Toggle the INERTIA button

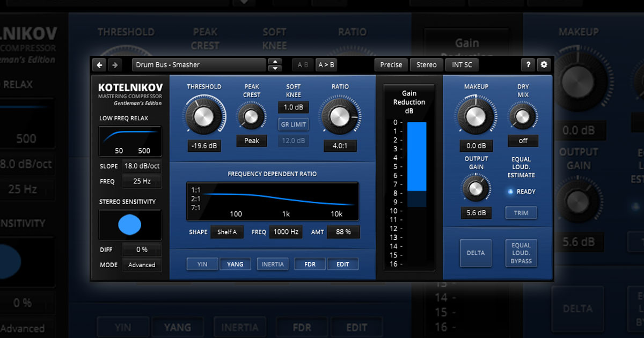pyautogui.click(x=273, y=264)
